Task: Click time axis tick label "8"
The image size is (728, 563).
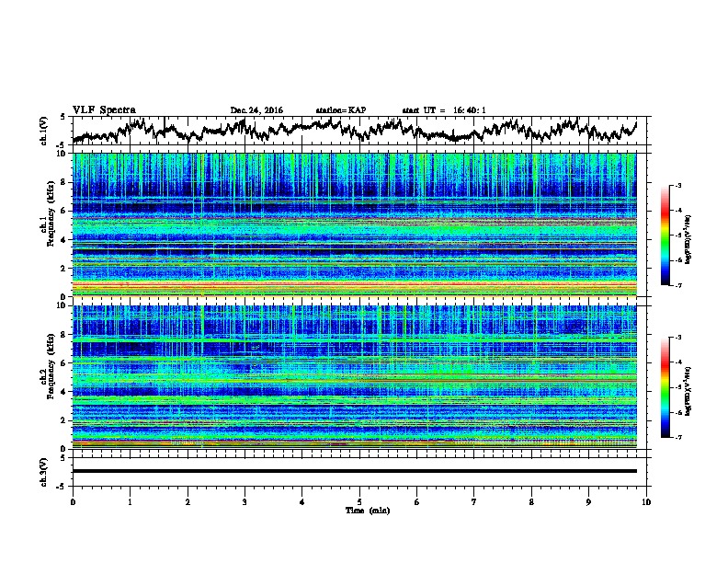Action: coord(531,502)
